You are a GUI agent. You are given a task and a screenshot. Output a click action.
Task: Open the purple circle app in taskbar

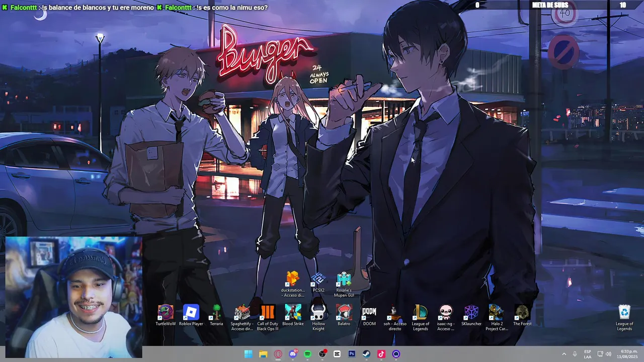point(396,354)
